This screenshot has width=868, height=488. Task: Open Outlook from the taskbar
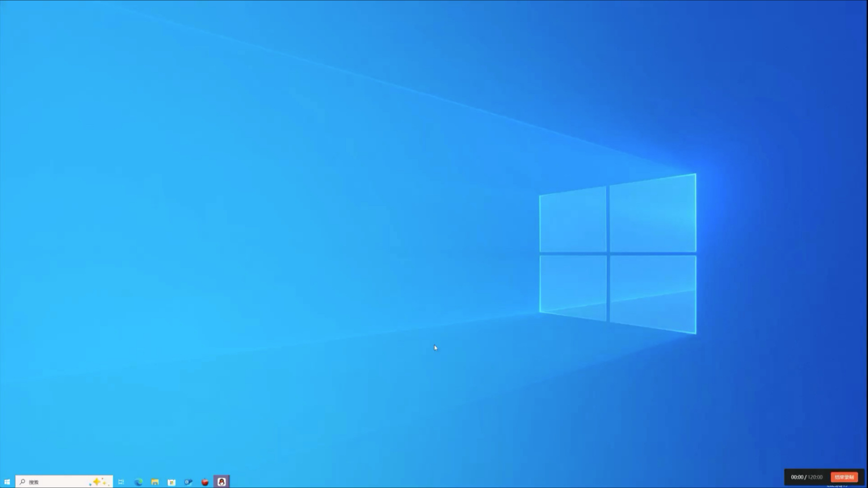coord(188,482)
